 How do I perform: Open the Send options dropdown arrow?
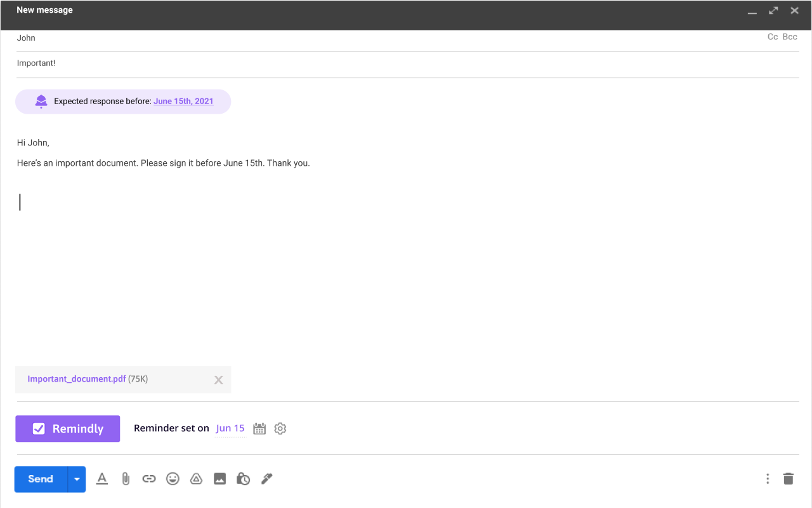click(x=76, y=479)
